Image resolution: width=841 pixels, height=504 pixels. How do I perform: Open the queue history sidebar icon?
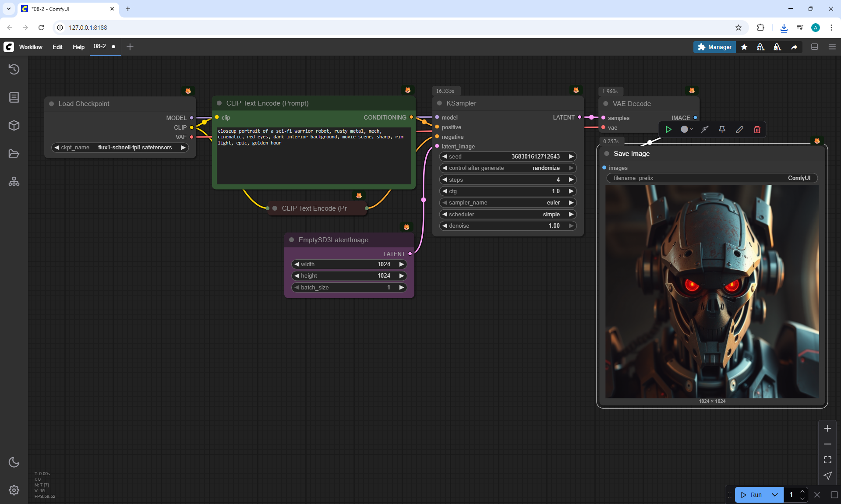pyautogui.click(x=14, y=69)
